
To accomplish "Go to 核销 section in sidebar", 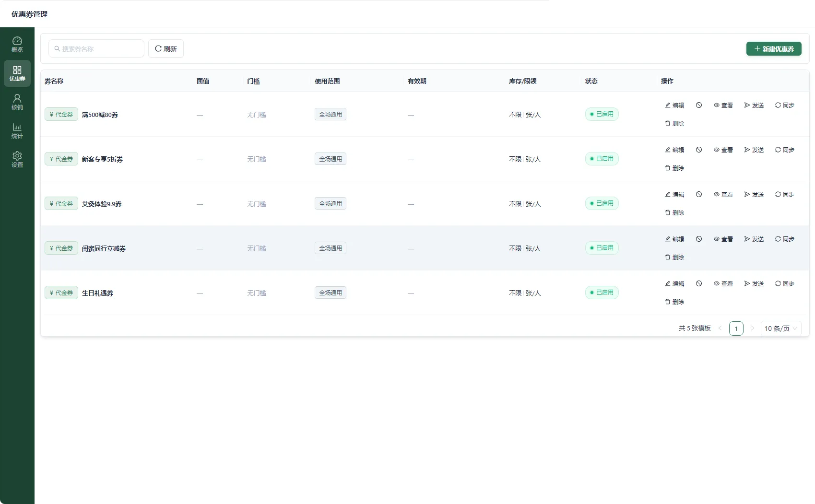I will [17, 102].
